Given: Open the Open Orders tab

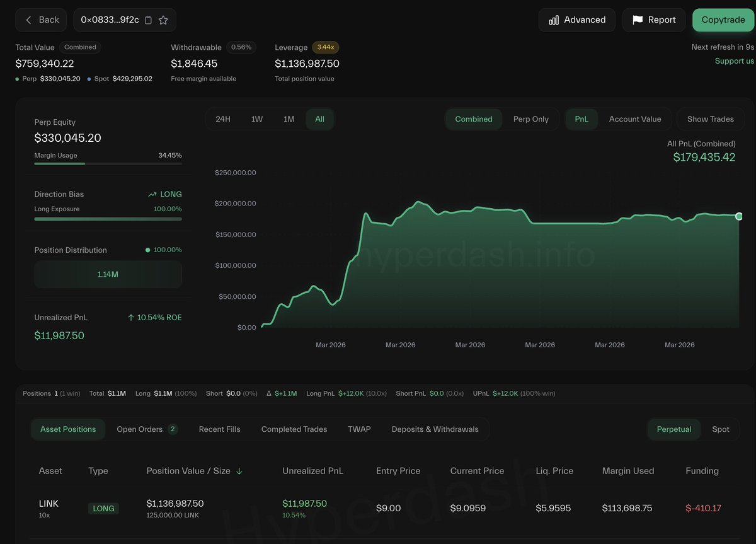Looking at the screenshot, I should tap(140, 429).
